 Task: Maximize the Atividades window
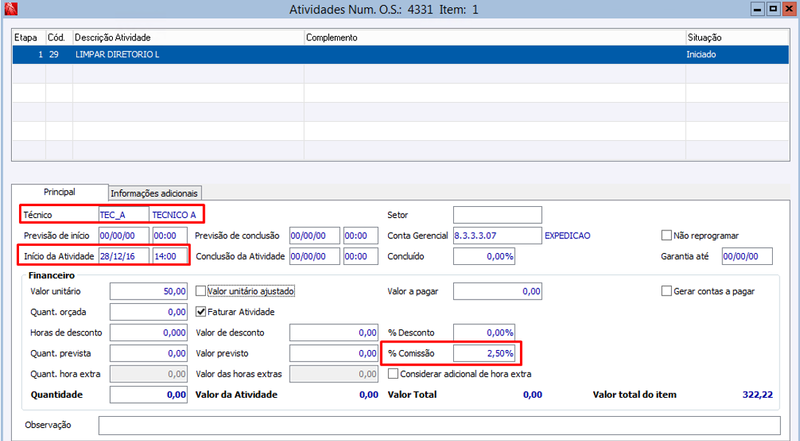coord(773,9)
